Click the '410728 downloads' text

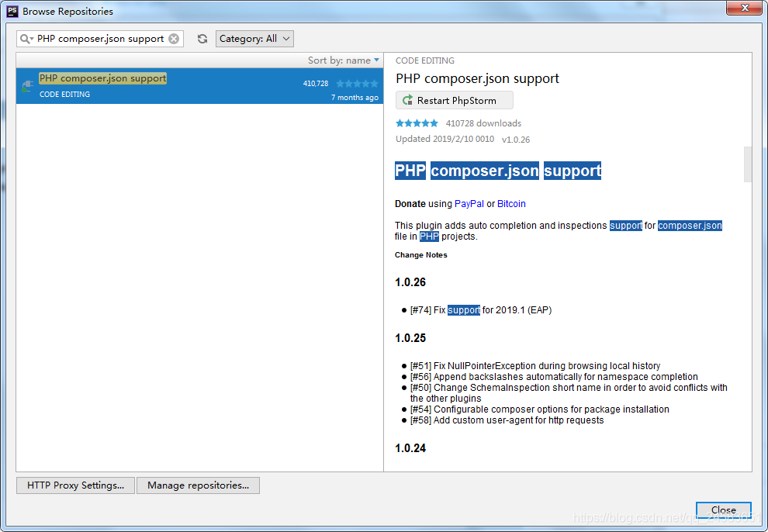tap(483, 123)
